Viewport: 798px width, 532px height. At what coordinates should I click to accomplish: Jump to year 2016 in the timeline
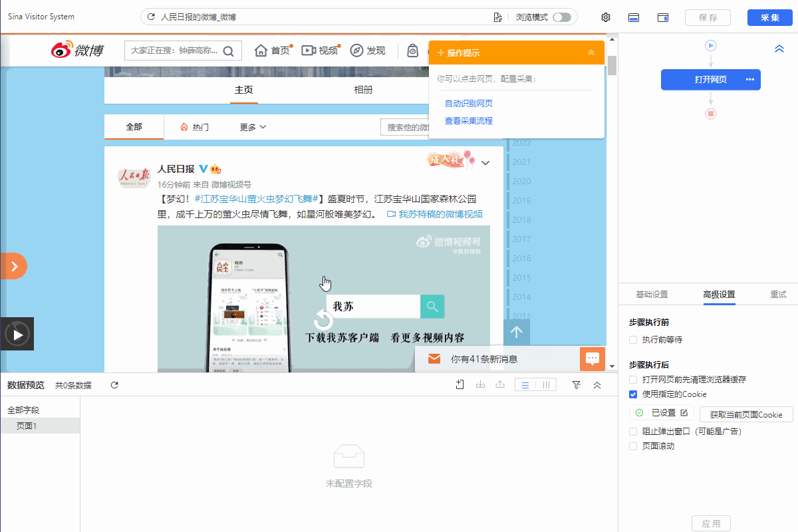pyautogui.click(x=521, y=258)
